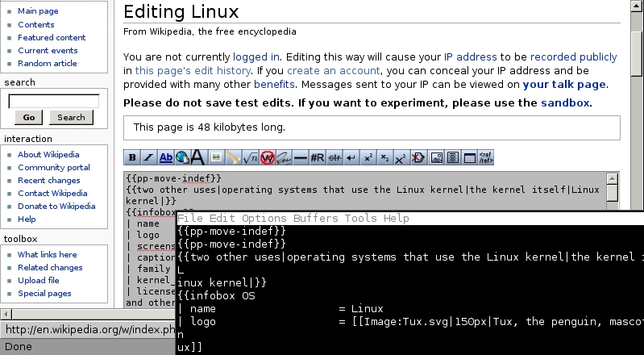Insert external link with globe icon
The image size is (644, 355).
182,157
